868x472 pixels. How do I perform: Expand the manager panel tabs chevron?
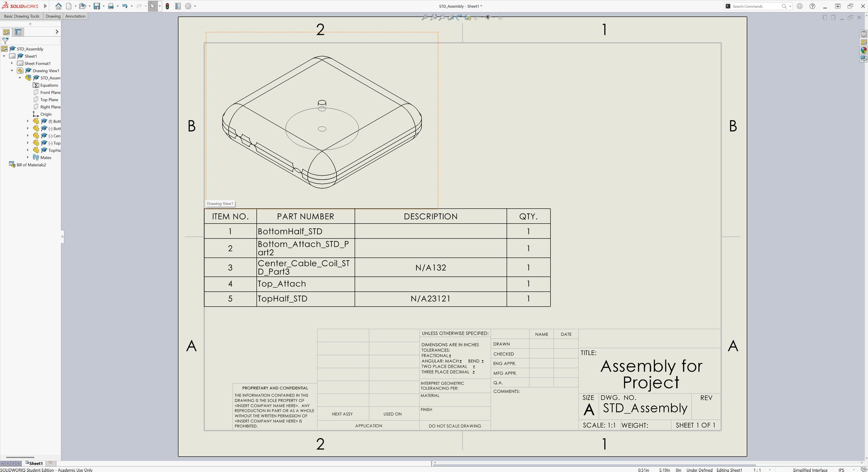click(x=57, y=32)
